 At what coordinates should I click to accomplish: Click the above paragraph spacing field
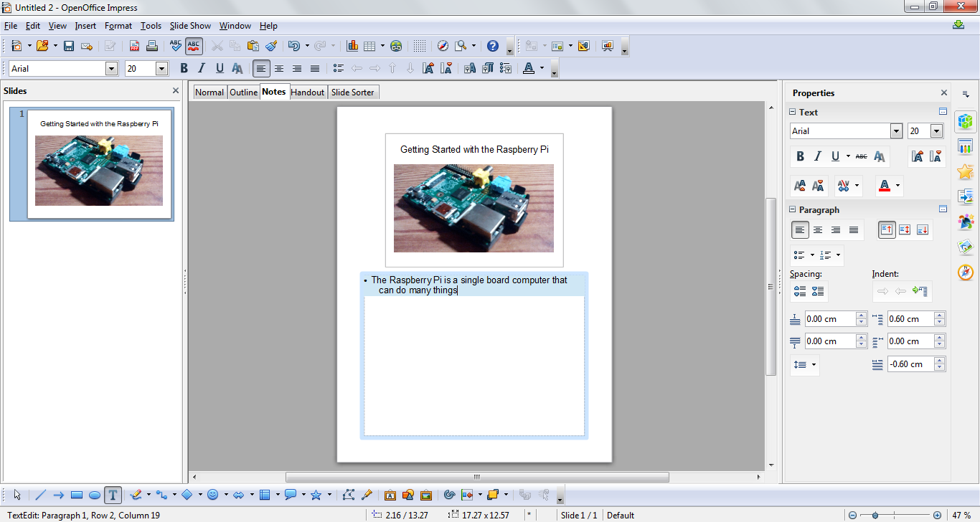pyautogui.click(x=830, y=319)
